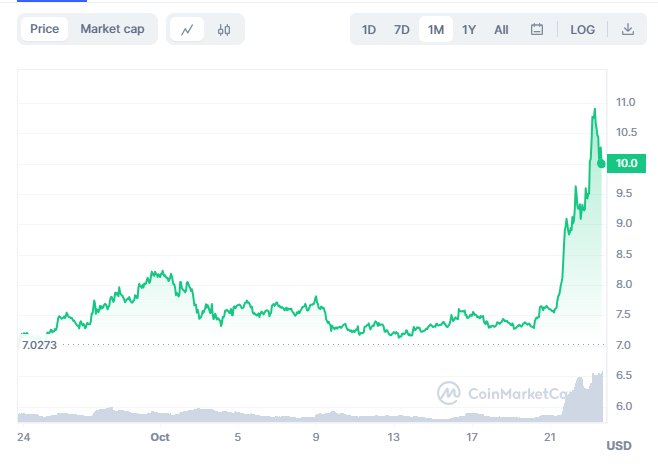Select the 1M time range
Viewport: 658px width, 470px height.
436,29
